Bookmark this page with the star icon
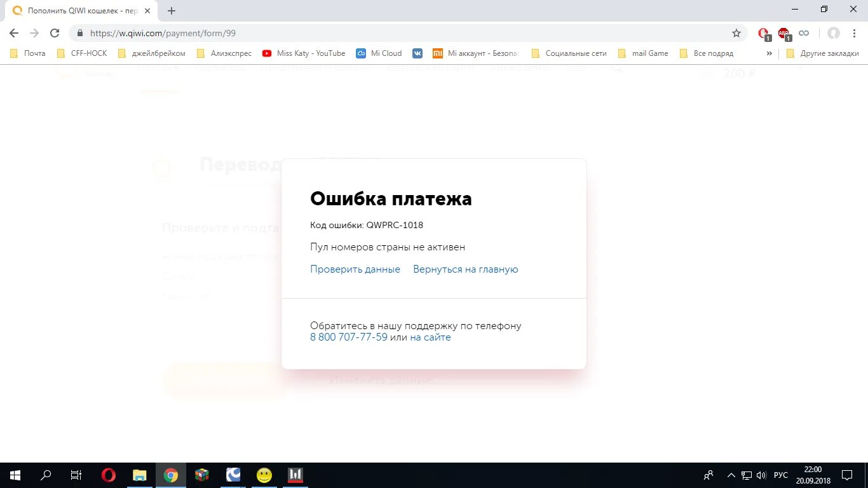The width and height of the screenshot is (868, 488). [x=736, y=33]
